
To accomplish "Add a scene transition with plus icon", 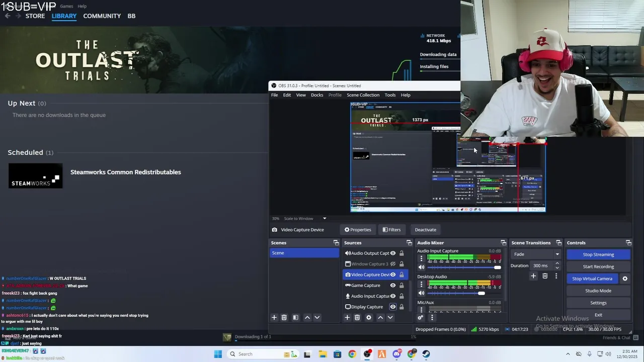I will tap(533, 276).
